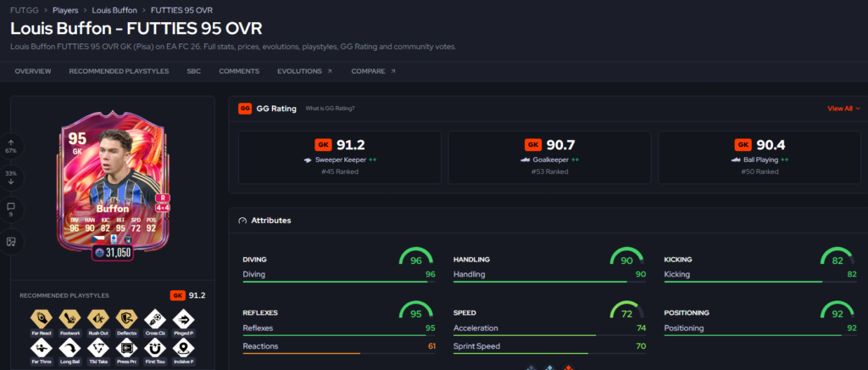Click the Attributes gauge icon
The height and width of the screenshot is (370, 868).
click(x=242, y=221)
